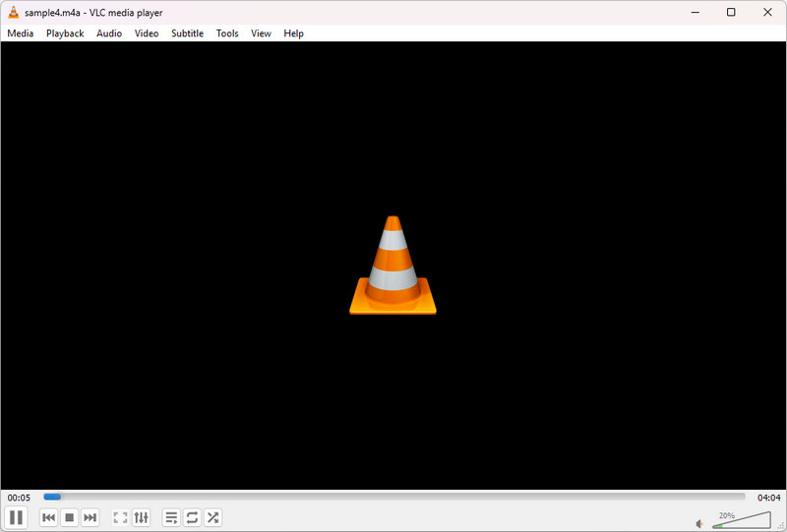Click the large VLC cone in video area
This screenshot has width=787, height=532.
coord(393,265)
